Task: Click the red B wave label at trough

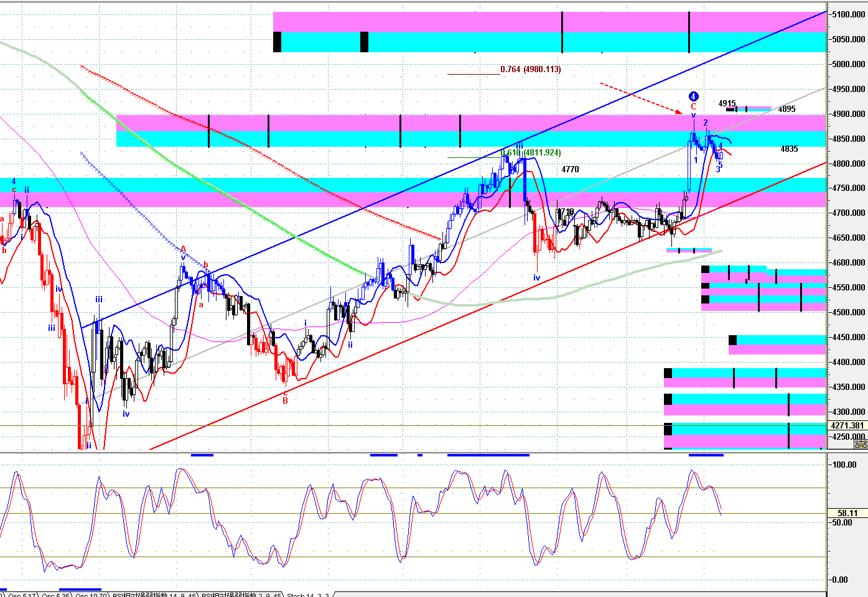Action: tap(285, 401)
